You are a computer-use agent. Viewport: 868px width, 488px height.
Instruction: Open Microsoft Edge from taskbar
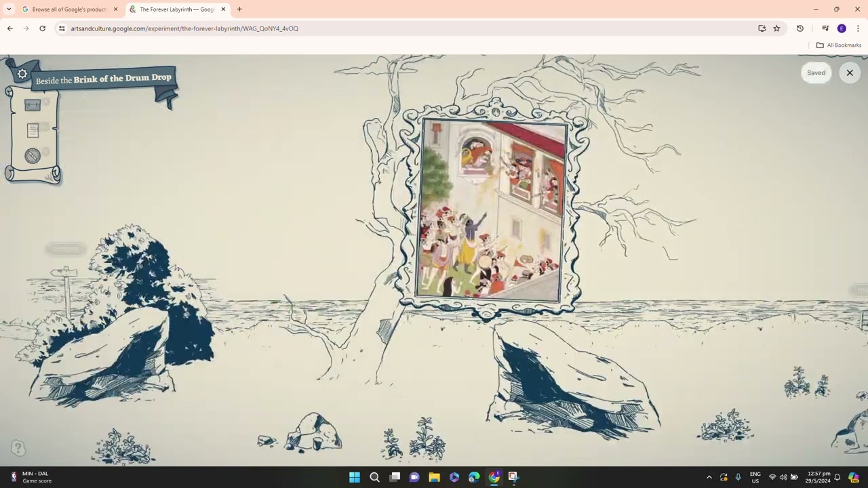(474, 477)
